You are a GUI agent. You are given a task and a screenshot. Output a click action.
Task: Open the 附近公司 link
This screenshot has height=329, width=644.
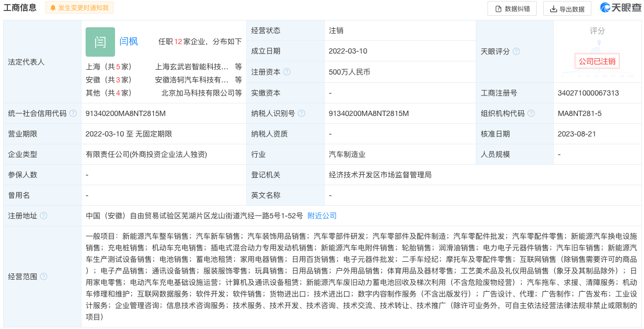322,216
